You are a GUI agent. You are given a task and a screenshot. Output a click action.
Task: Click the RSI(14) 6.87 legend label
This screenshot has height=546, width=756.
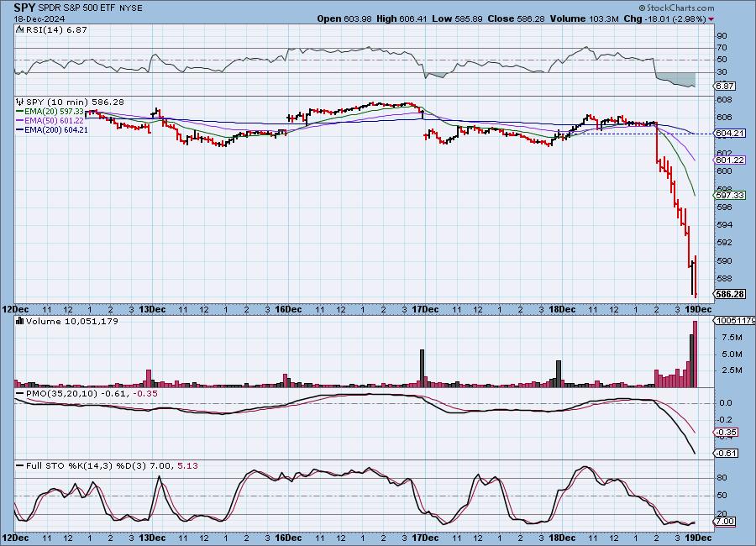tap(56, 29)
